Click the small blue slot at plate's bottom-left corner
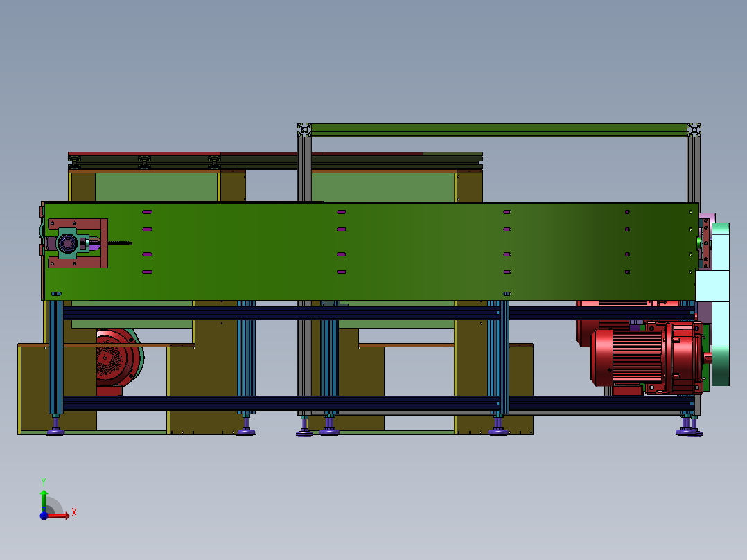 tap(56, 293)
